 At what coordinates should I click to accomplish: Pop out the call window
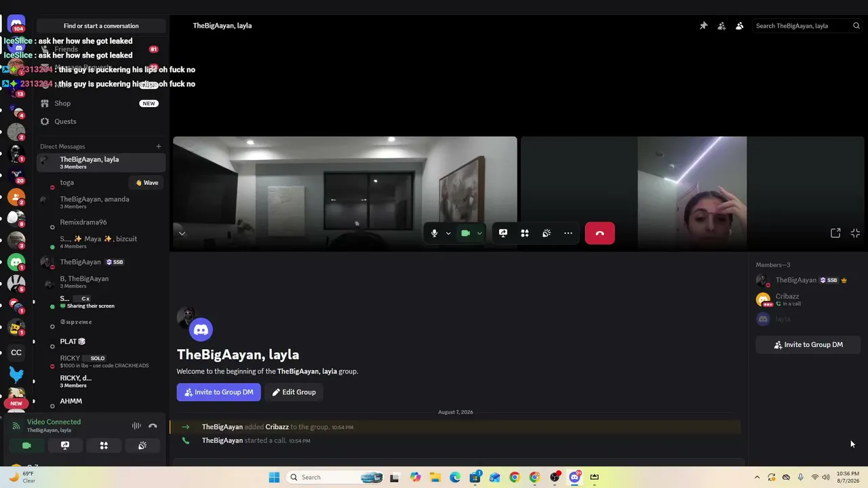click(835, 233)
